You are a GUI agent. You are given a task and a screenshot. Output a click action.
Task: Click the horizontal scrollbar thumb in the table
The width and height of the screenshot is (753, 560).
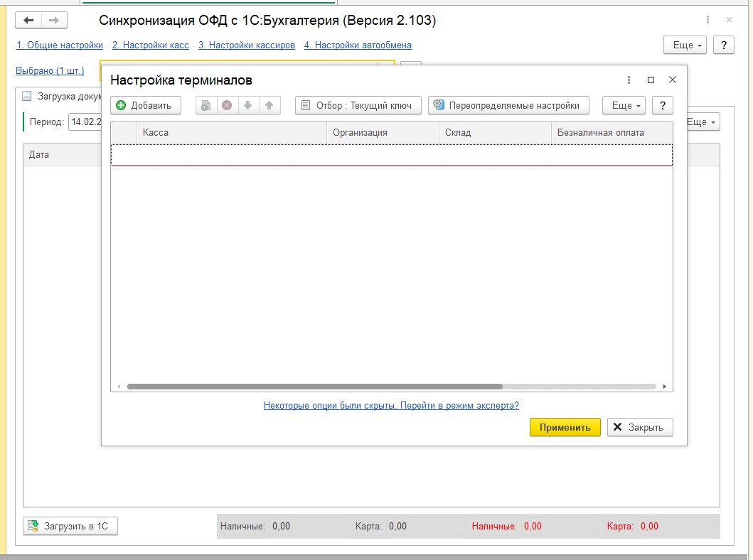tap(314, 387)
